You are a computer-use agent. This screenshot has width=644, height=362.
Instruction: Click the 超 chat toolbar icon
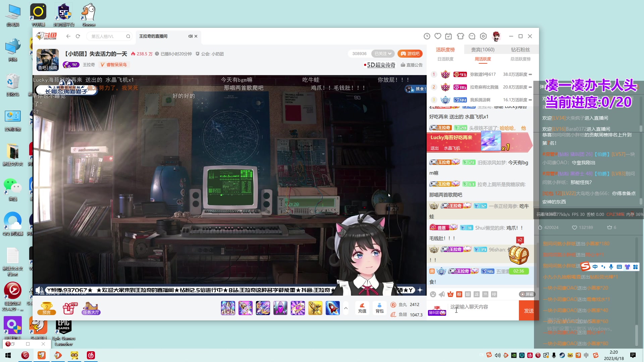click(x=468, y=294)
